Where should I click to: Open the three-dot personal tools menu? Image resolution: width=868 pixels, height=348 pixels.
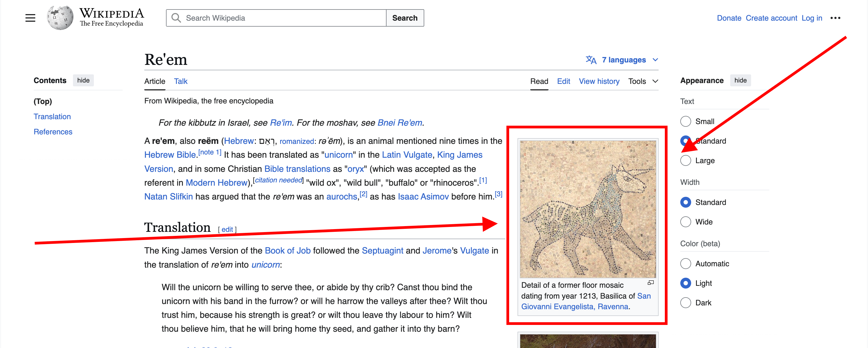pyautogui.click(x=835, y=18)
